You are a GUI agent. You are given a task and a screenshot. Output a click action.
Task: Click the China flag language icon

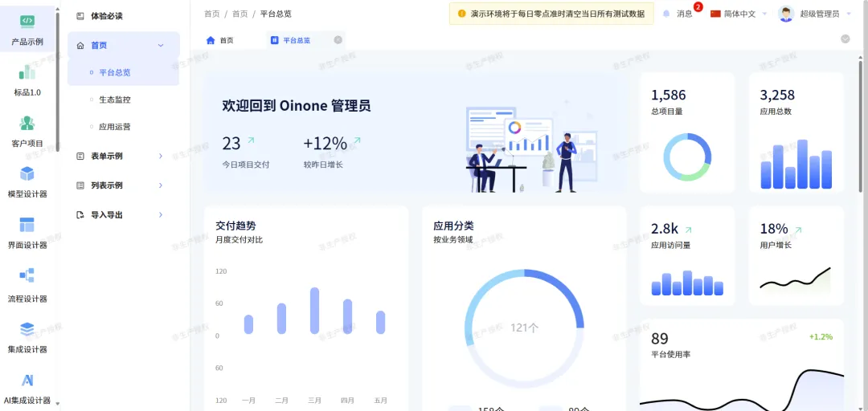(x=715, y=14)
